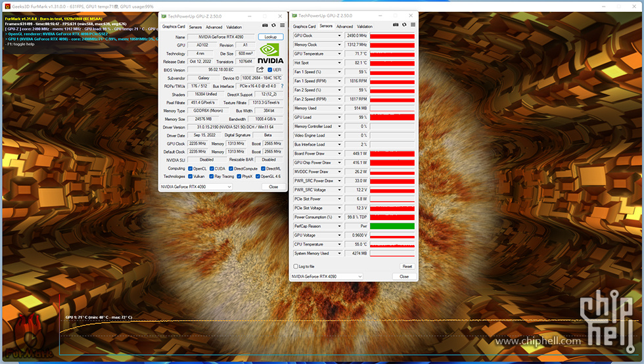644x364 pixels.
Task: Click the Board Power Draw value 449.1 W
Action: (x=356, y=154)
